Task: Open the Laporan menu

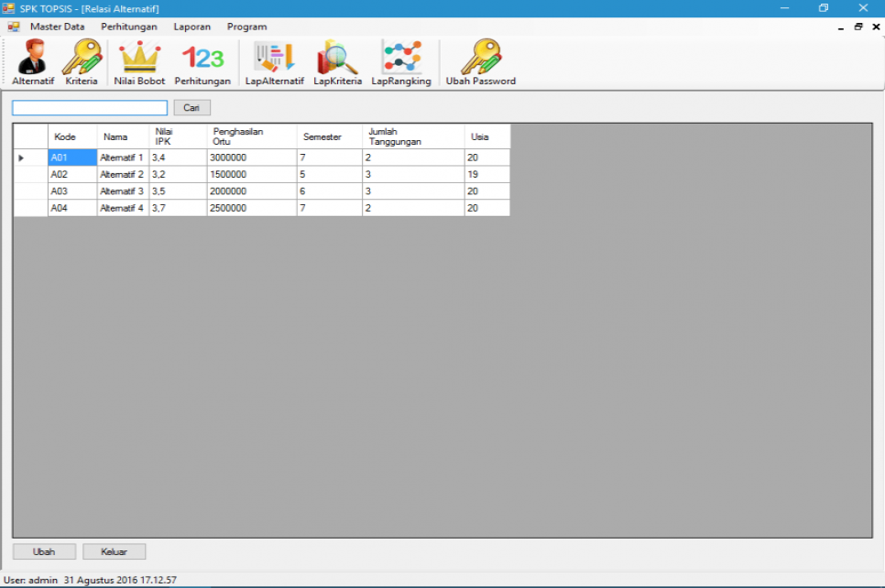Action: click(x=191, y=27)
